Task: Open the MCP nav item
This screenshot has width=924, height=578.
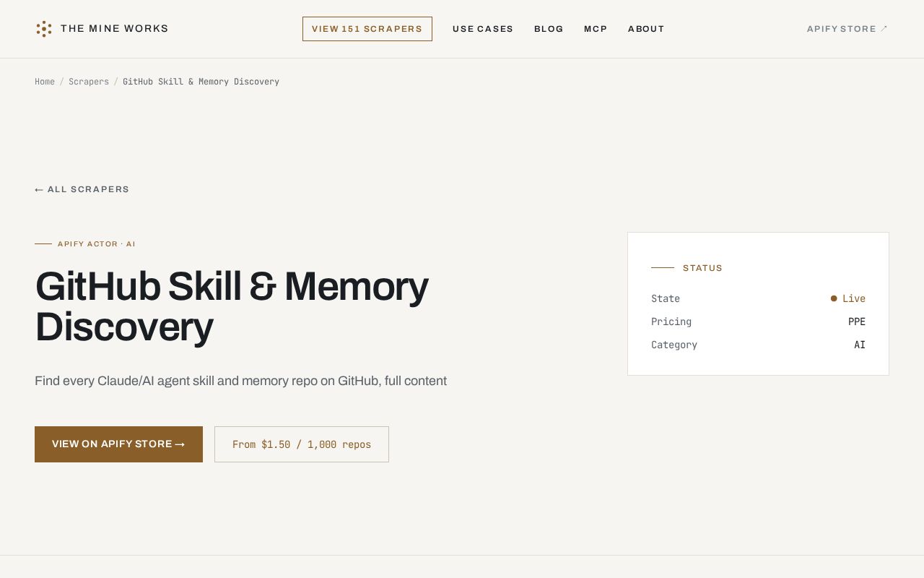Action: pyautogui.click(x=596, y=29)
